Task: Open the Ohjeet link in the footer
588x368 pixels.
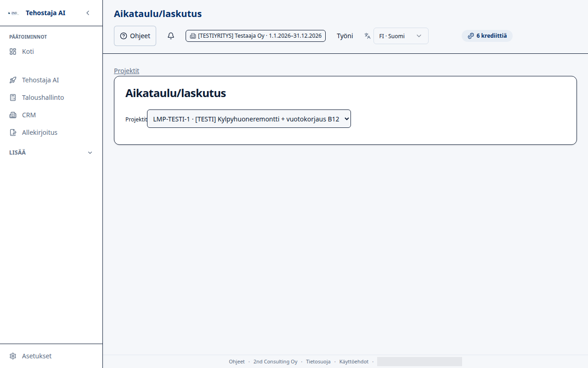Action: tap(237, 362)
